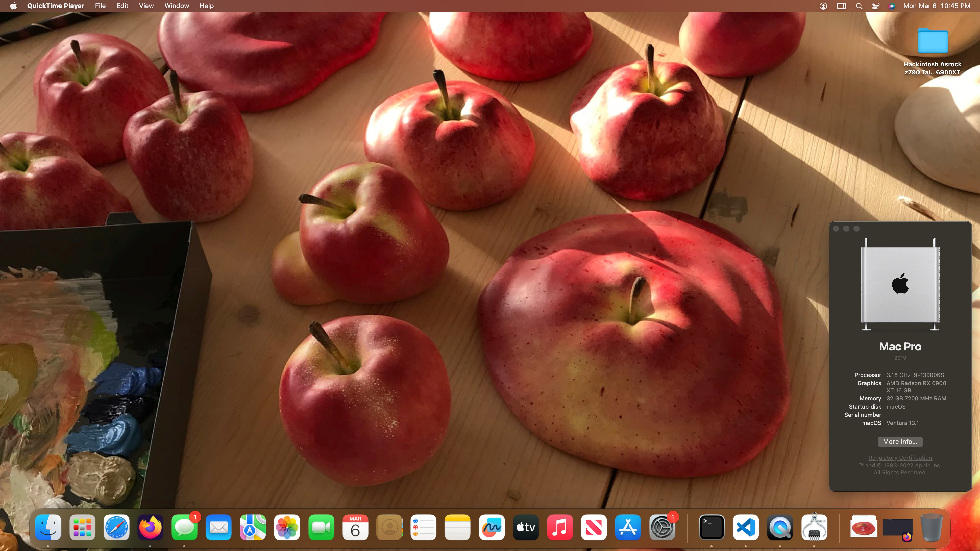Viewport: 980px width, 551px height.
Task: Launch the Freeform app in dock
Action: point(492,527)
